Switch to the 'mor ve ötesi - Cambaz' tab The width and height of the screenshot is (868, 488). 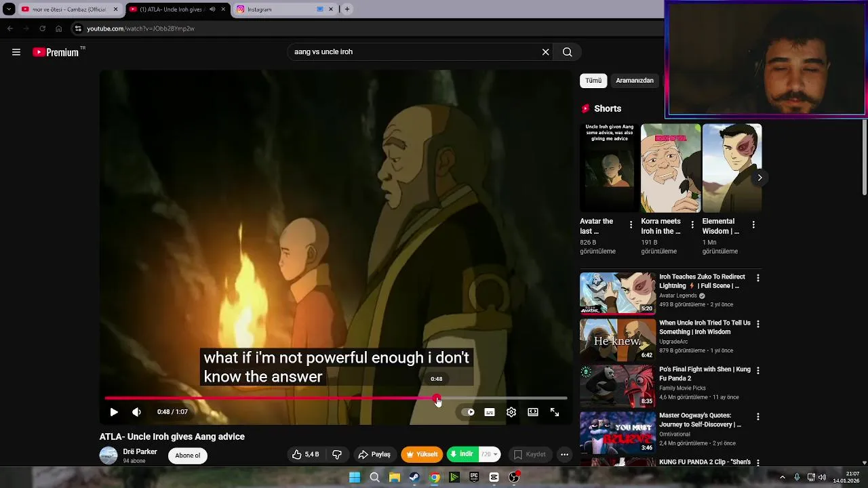[69, 9]
